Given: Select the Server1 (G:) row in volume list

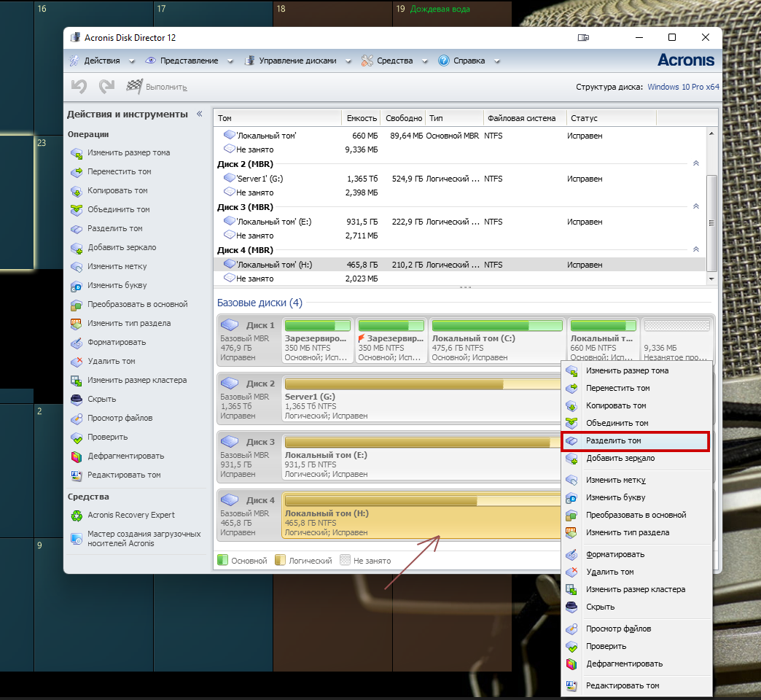Looking at the screenshot, I should [460, 179].
